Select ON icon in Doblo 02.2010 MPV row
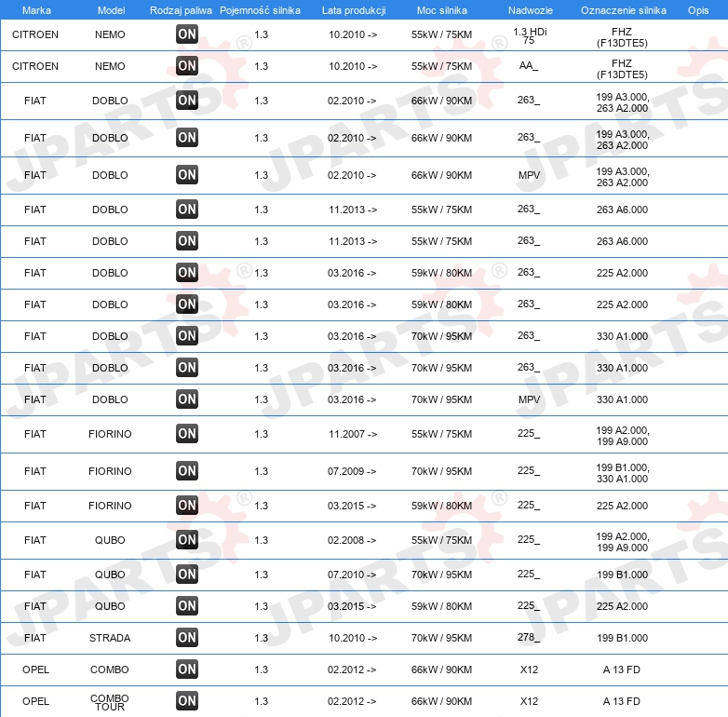Screen dimensions: 728x717 coord(187,175)
